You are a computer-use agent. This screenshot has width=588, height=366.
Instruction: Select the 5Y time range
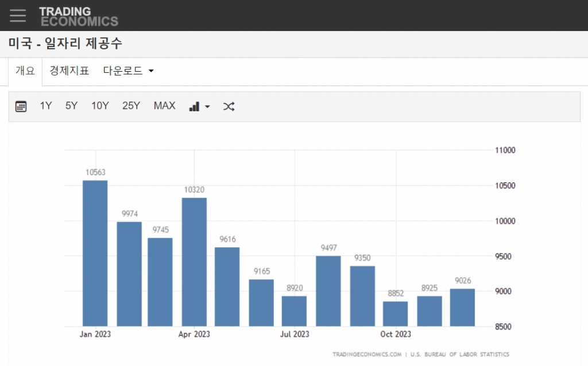click(x=71, y=106)
